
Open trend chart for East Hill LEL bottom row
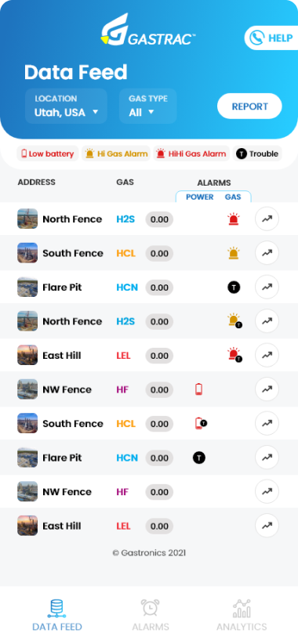267,525
